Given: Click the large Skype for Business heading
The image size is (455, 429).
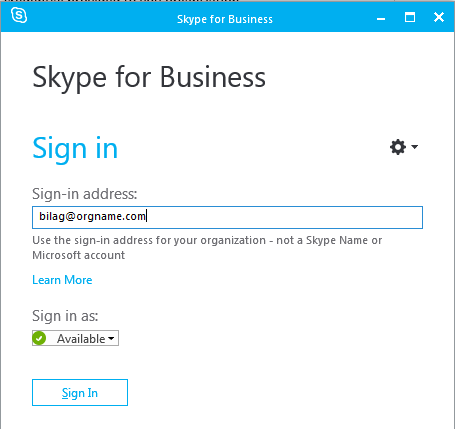Looking at the screenshot, I should [149, 78].
